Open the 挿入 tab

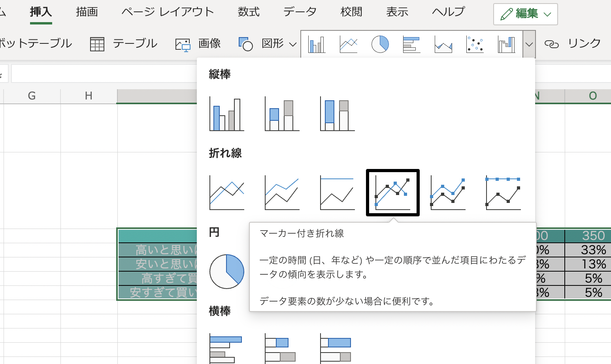pos(41,12)
